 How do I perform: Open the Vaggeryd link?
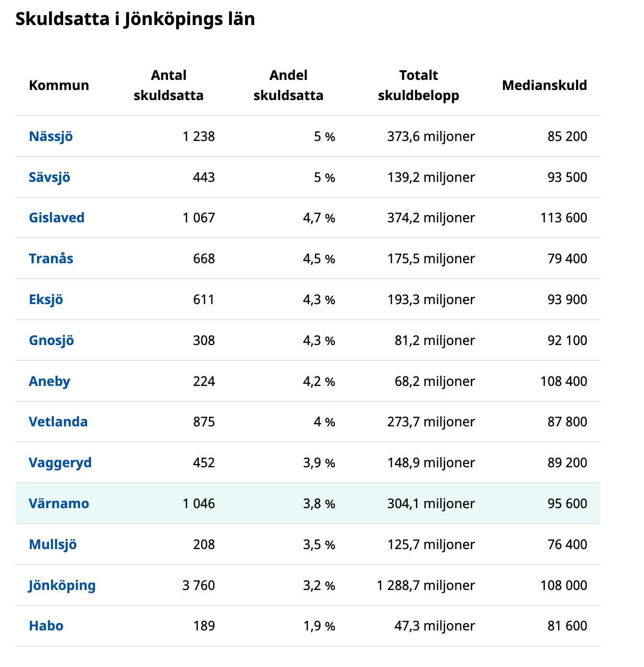pos(60,463)
